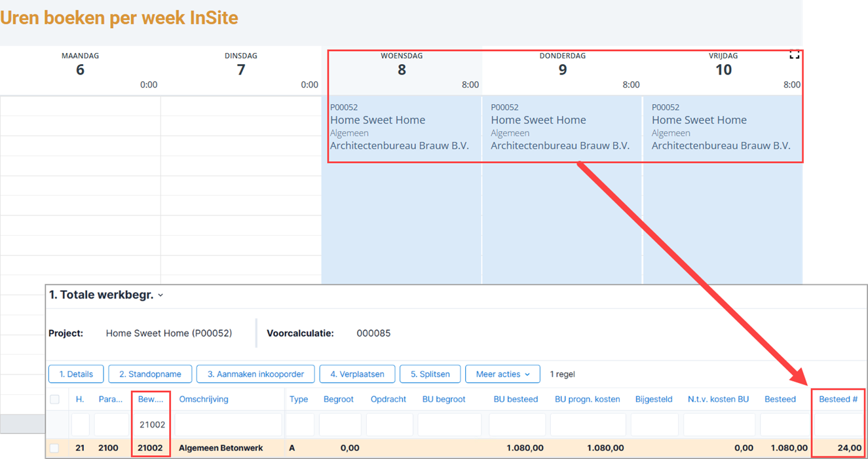Select the Algemeen Betonwerk row

coord(456,449)
